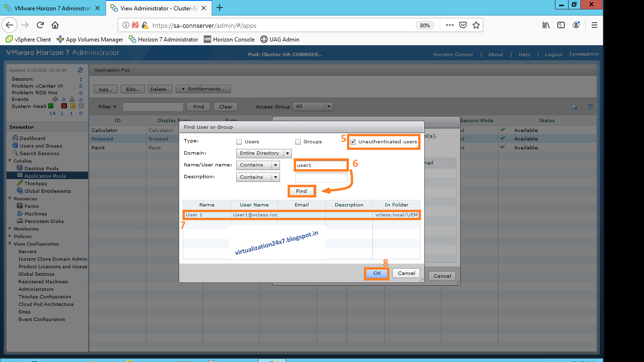Click the site security lock icon
Image resolution: width=644 pixels, height=362 pixels.
(x=145, y=25)
